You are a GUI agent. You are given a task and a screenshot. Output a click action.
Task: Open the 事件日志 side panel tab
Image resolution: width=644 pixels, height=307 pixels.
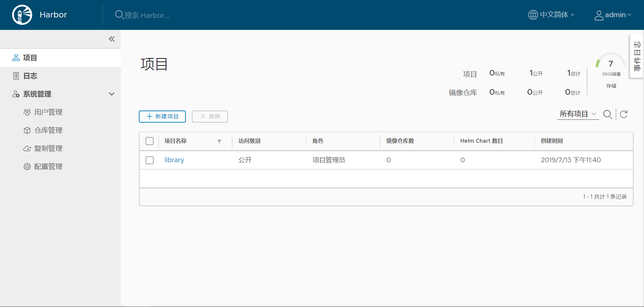(x=637, y=56)
